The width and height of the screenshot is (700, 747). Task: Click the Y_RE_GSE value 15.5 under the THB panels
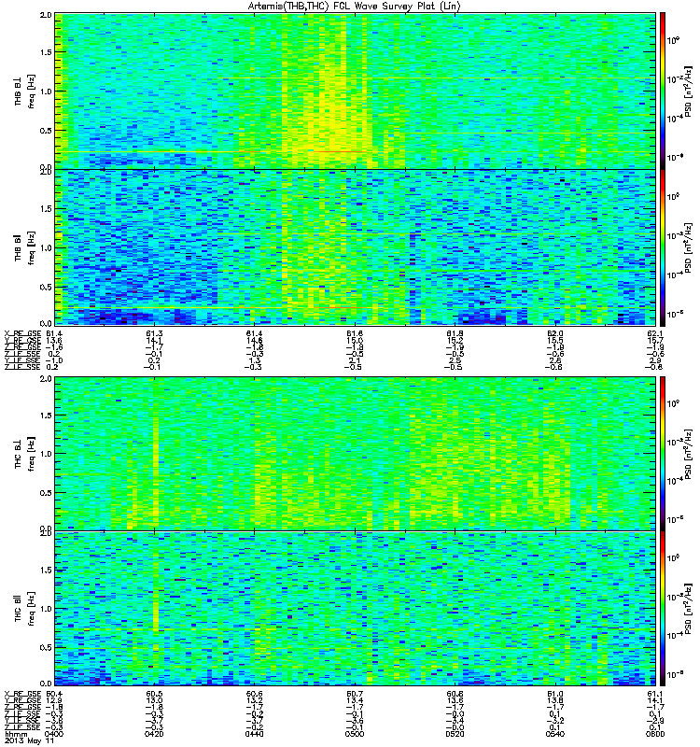point(555,340)
